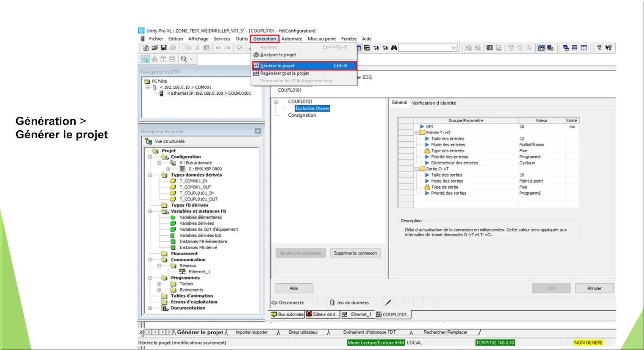Screen dimensions: 644x350
Task: Select T_COUPL0101_IN derived type
Action: point(196,193)
